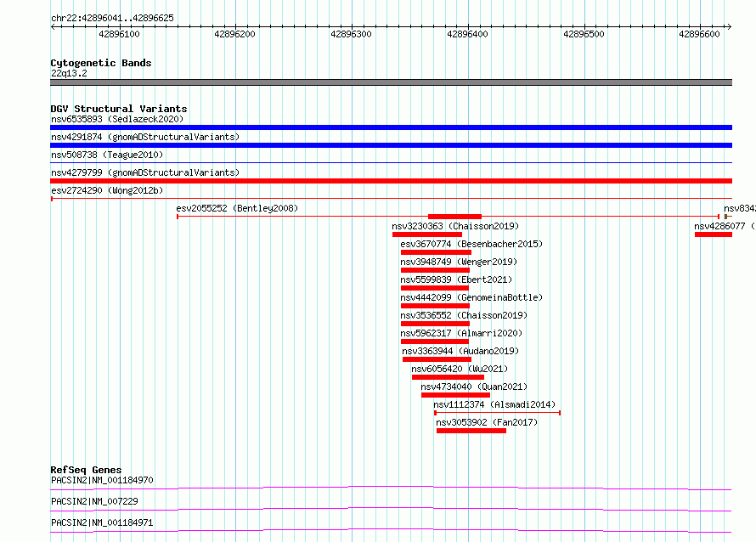Click the red bar under esv3670774
Screen dimensions: 756x542
pyautogui.click(x=436, y=252)
